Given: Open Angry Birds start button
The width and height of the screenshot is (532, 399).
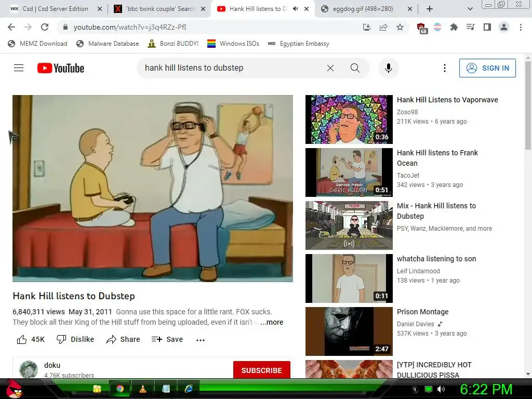Looking at the screenshot, I should pos(14,389).
